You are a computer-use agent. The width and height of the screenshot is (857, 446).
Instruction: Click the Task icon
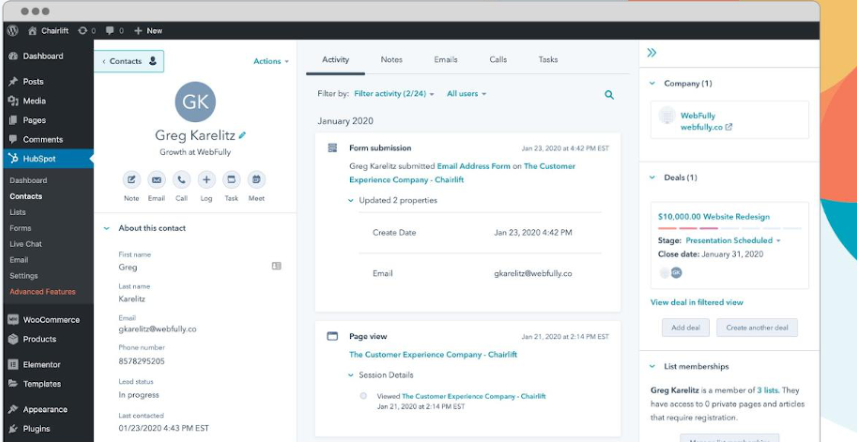tap(231, 179)
